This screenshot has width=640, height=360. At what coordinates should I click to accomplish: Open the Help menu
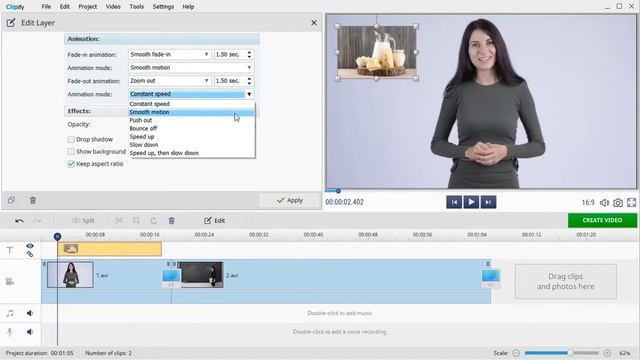coord(188,7)
